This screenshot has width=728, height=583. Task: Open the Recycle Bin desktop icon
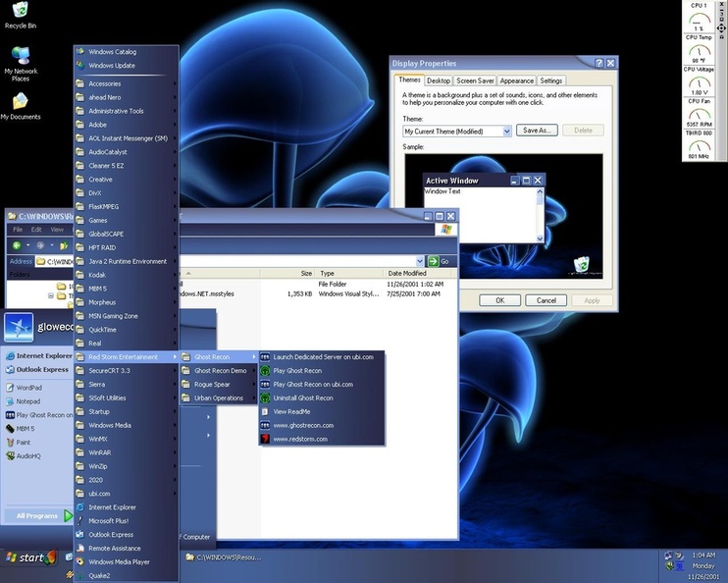pos(20,12)
